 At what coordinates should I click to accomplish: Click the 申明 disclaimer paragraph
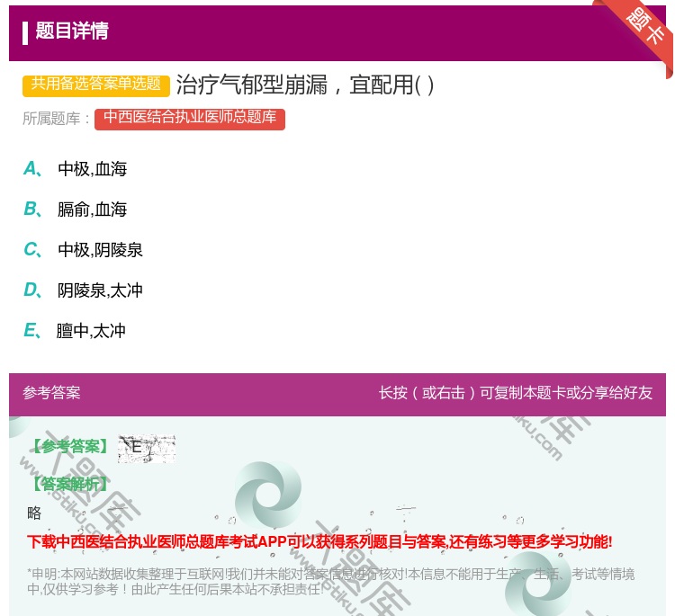point(330,581)
